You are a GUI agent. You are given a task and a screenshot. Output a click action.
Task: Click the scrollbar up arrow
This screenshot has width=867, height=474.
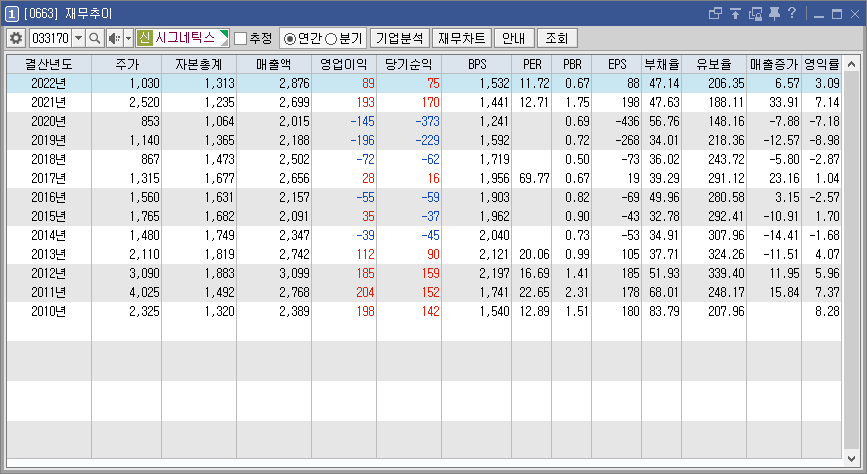851,64
